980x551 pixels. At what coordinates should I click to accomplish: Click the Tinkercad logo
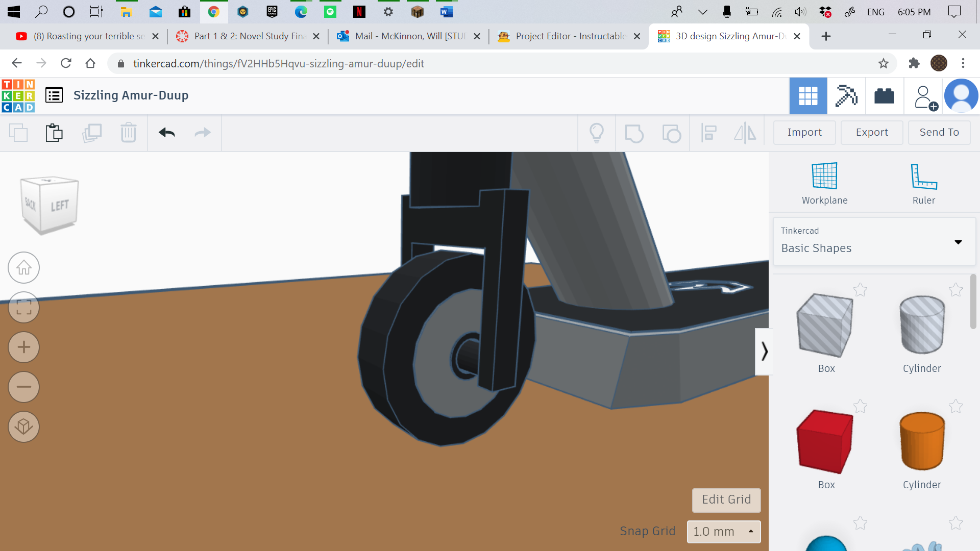click(x=18, y=95)
